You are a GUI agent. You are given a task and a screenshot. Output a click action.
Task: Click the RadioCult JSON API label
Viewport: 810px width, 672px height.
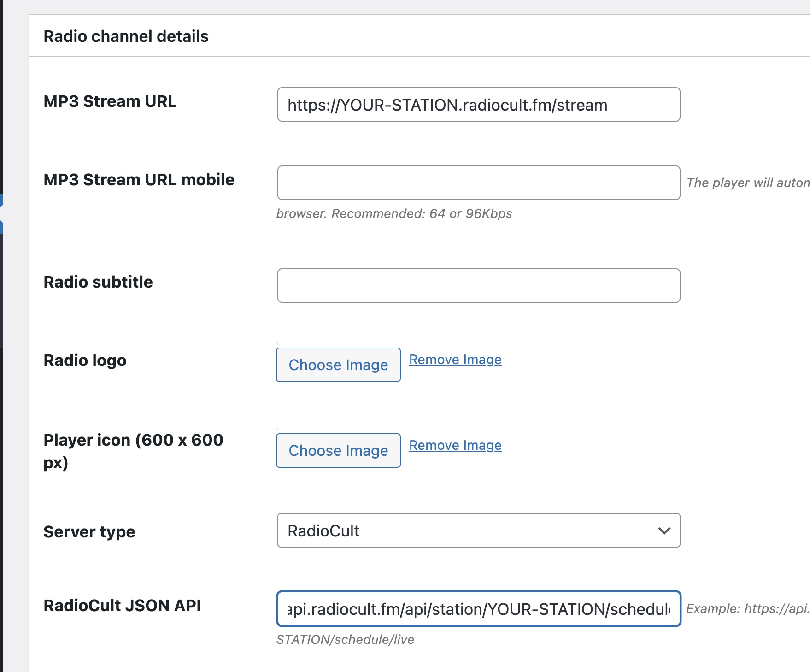[122, 606]
